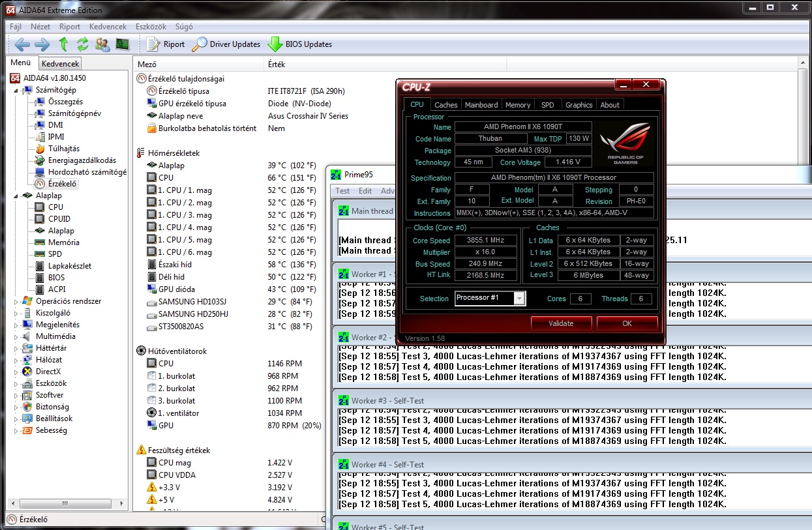Viewport: 812px width, 530px height.
Task: Open Prime95 Test menu
Action: pos(342,191)
